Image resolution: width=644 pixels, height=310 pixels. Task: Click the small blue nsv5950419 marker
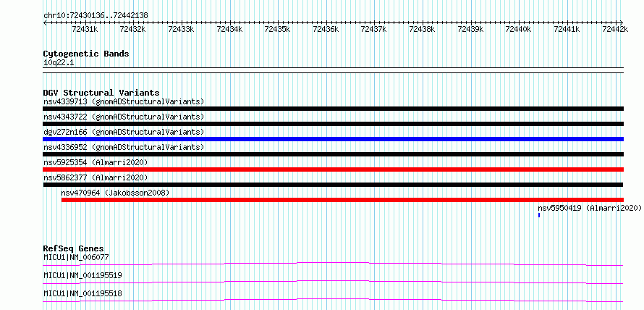pyautogui.click(x=539, y=215)
